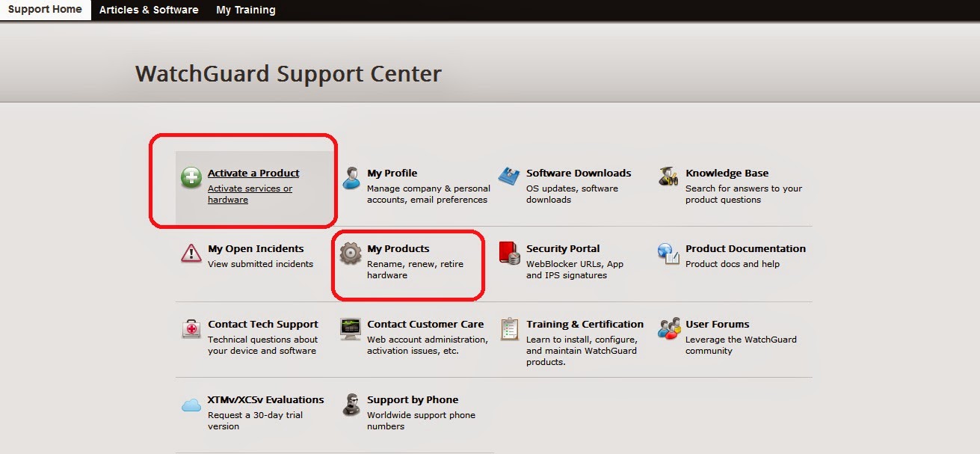The height and width of the screenshot is (454, 980).
Task: Select the Contact Customer Care terminal icon
Action: [351, 329]
